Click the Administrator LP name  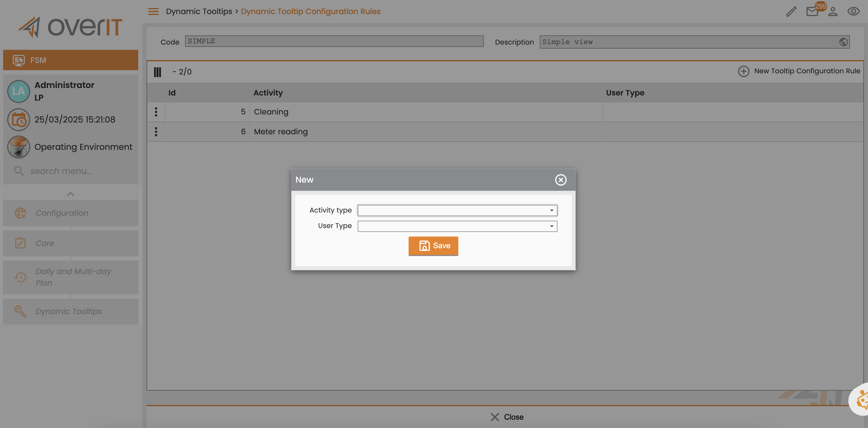coord(64,91)
